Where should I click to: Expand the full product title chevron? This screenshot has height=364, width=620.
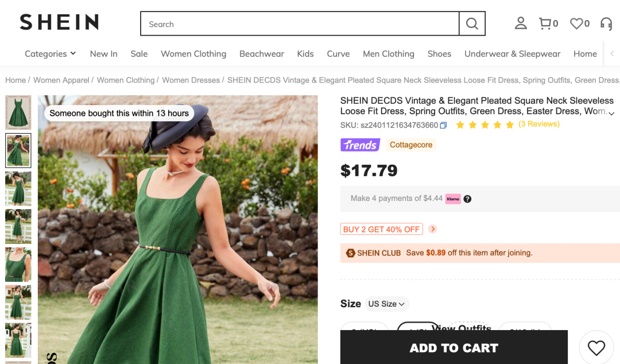pos(611,114)
